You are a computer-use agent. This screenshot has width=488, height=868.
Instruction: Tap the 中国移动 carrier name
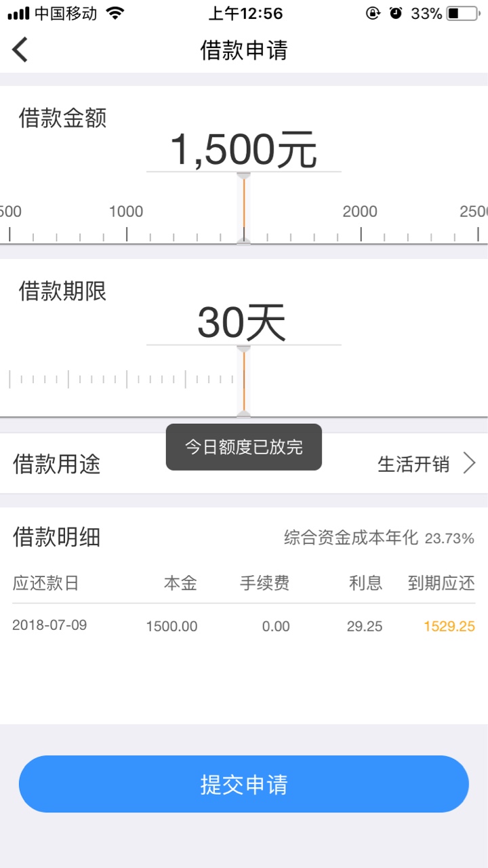(66, 13)
